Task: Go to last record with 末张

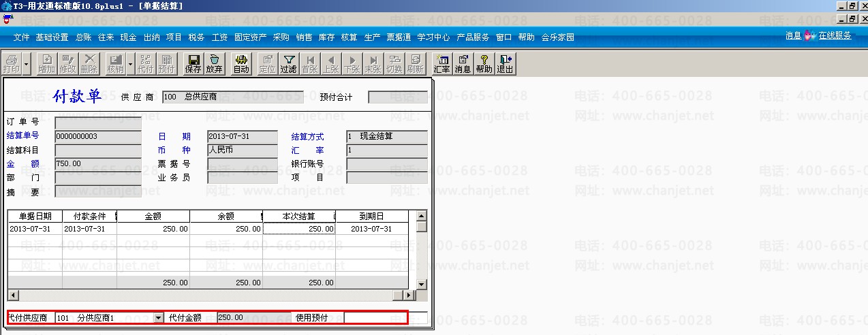Action: point(373,63)
